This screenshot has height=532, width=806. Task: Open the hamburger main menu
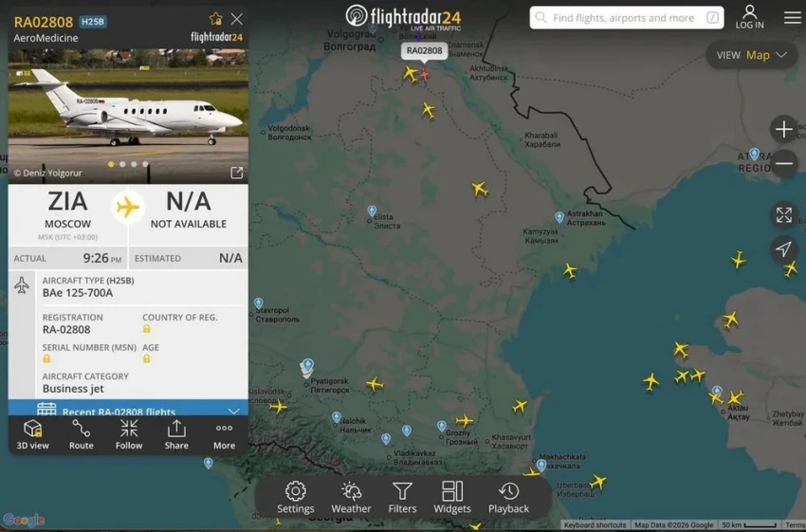792,18
